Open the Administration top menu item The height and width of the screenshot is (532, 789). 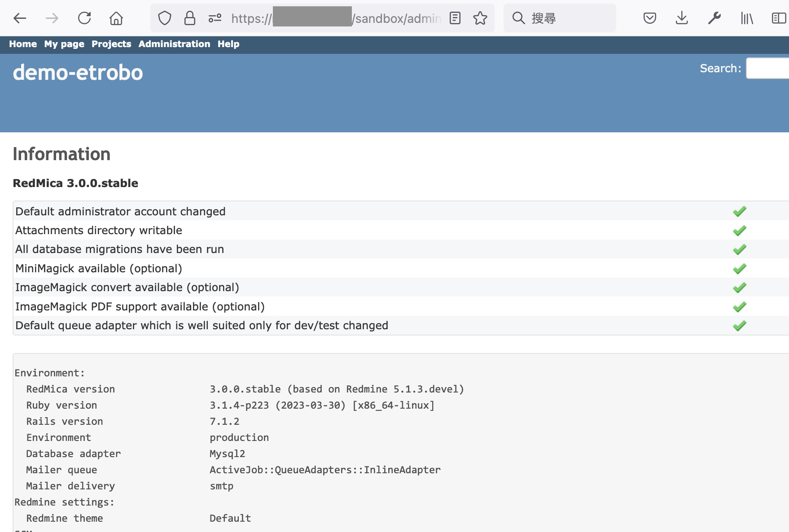click(174, 44)
